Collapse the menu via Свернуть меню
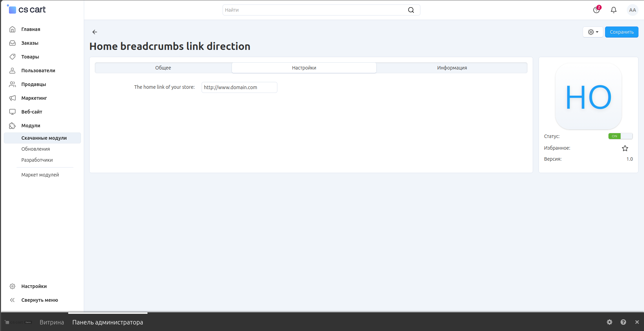Image resolution: width=644 pixels, height=331 pixels. coord(39,300)
